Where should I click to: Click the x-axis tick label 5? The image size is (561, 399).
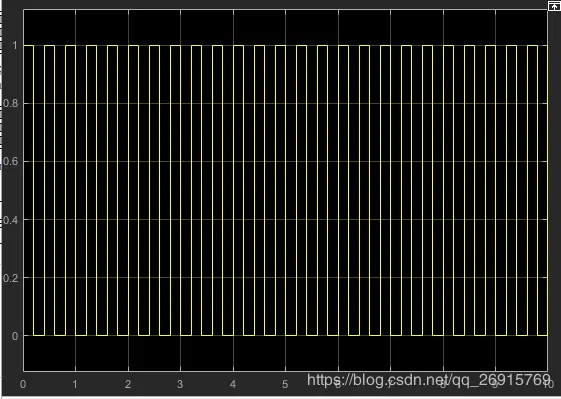click(285, 384)
